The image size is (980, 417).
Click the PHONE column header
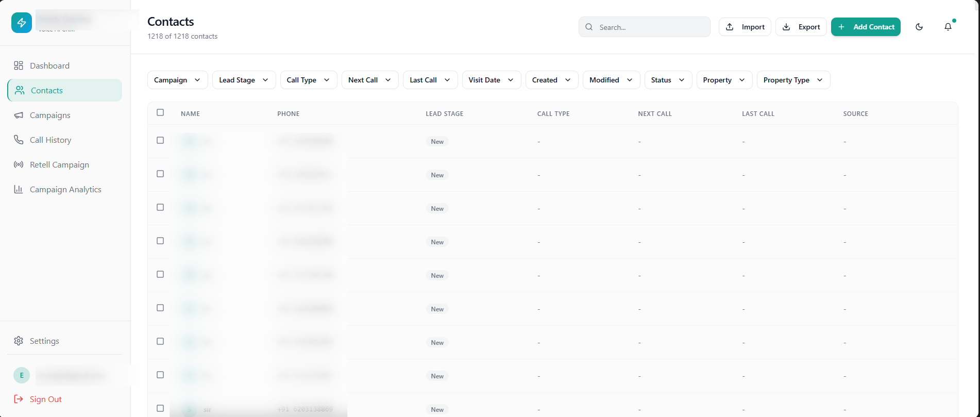tap(289, 113)
